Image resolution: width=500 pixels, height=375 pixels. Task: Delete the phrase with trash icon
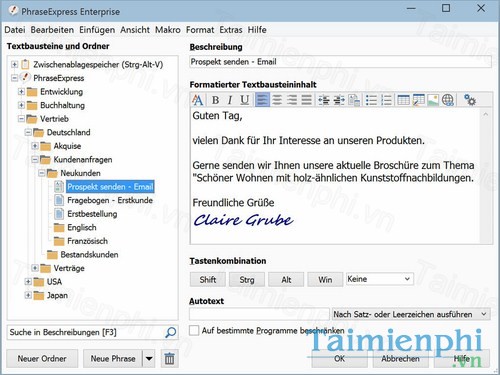click(x=169, y=359)
